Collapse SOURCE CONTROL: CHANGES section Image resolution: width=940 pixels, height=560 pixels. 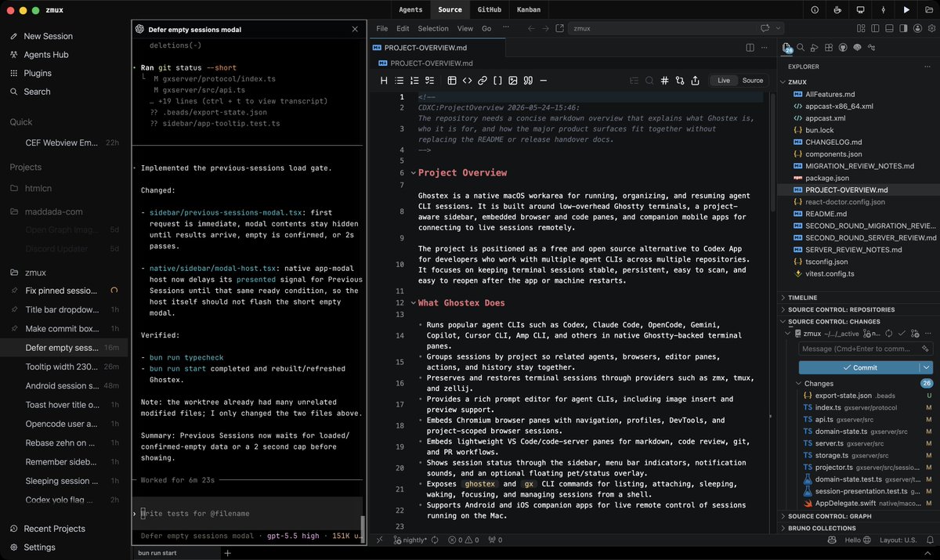pos(783,321)
